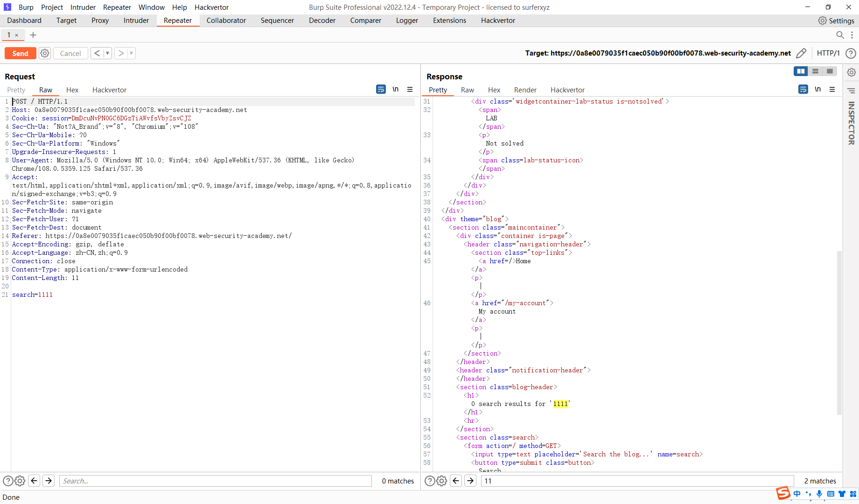Jump to next request search match
This screenshot has width=859, height=504.
click(x=49, y=481)
